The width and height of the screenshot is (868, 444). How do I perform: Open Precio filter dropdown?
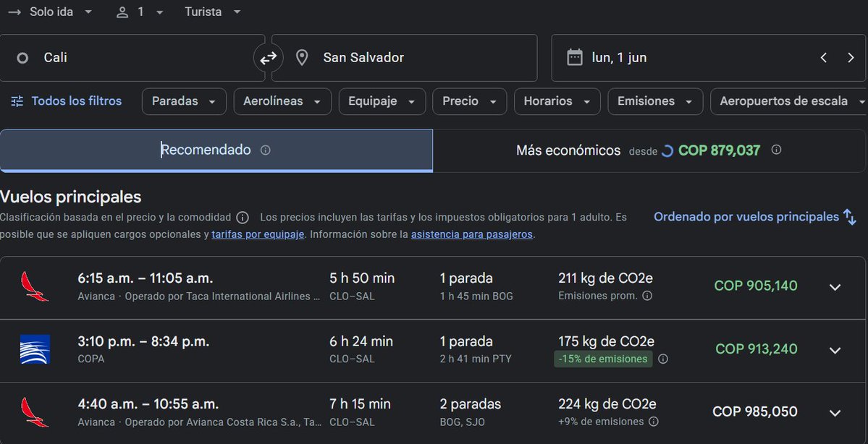[x=469, y=101]
